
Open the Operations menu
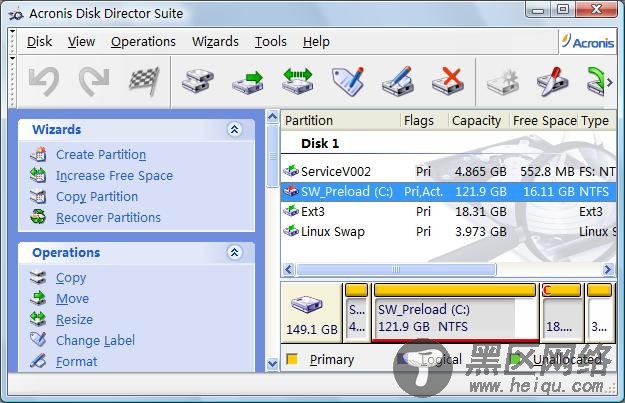click(143, 41)
